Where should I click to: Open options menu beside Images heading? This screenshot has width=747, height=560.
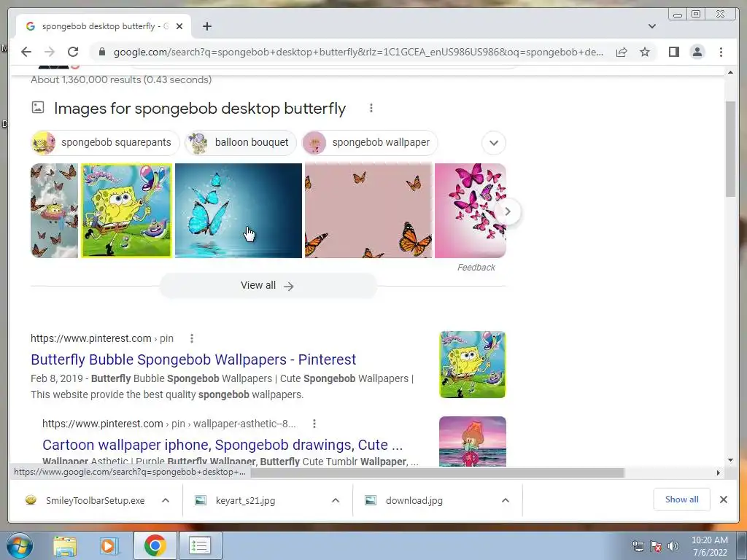(371, 108)
